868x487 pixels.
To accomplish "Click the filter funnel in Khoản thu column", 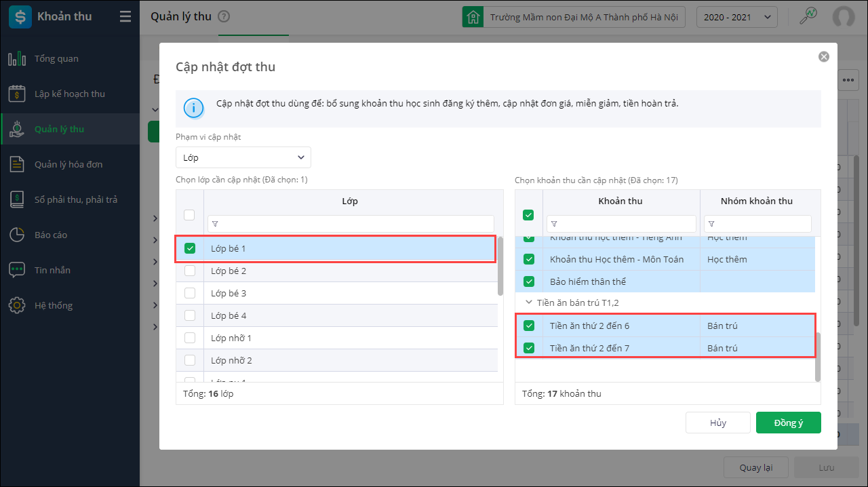I will point(554,224).
